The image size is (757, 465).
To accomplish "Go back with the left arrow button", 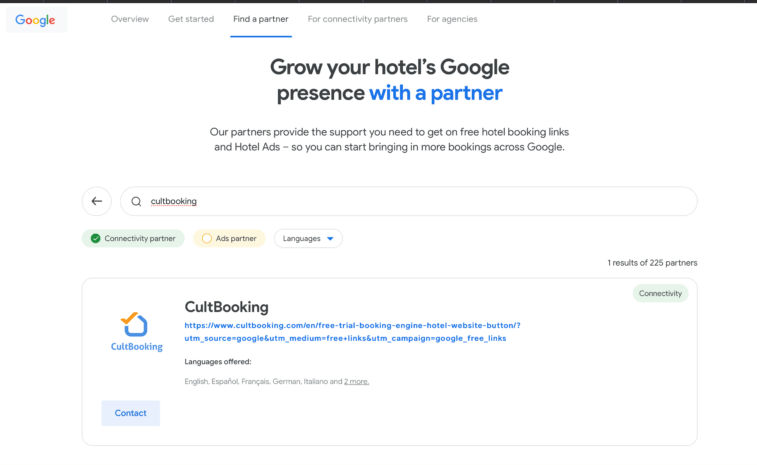I will click(x=97, y=201).
